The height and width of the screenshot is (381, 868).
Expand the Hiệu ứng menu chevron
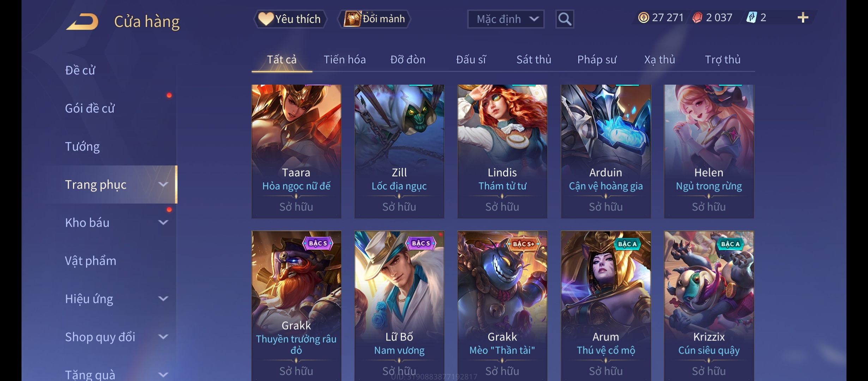163,299
